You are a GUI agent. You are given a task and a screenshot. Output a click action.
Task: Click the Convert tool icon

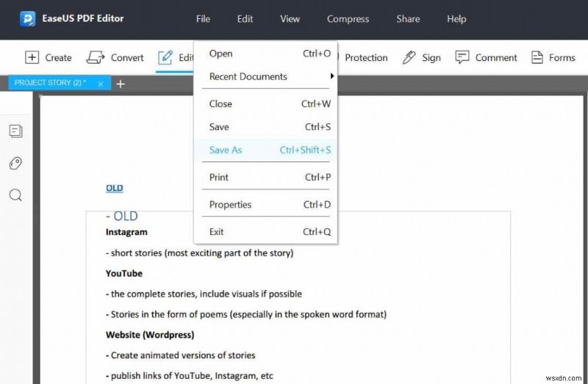(x=96, y=57)
